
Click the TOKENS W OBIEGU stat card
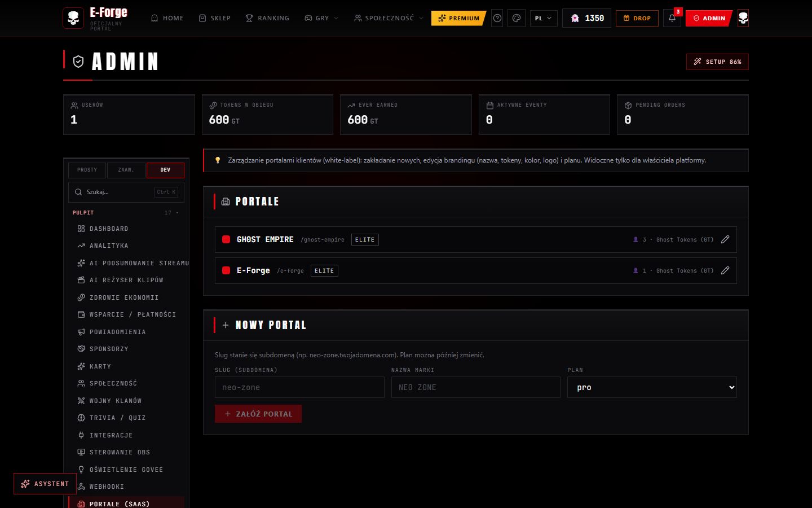[267, 115]
